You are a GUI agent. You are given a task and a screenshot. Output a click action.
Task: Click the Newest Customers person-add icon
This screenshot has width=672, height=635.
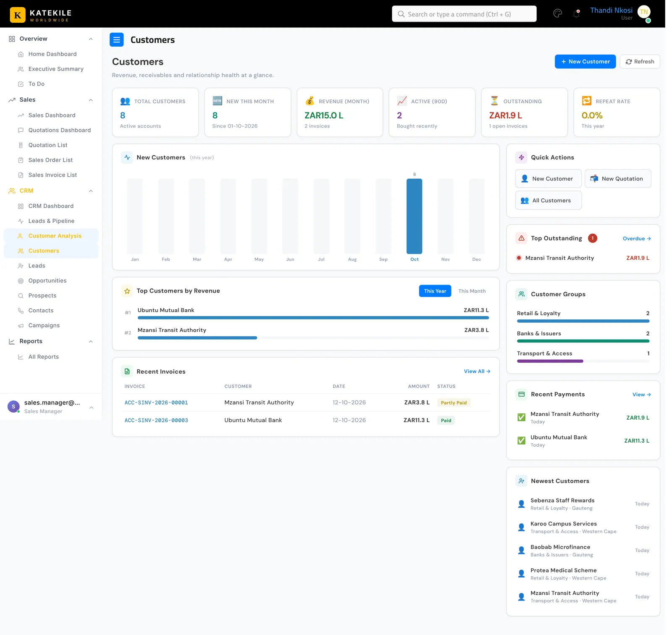pos(521,481)
